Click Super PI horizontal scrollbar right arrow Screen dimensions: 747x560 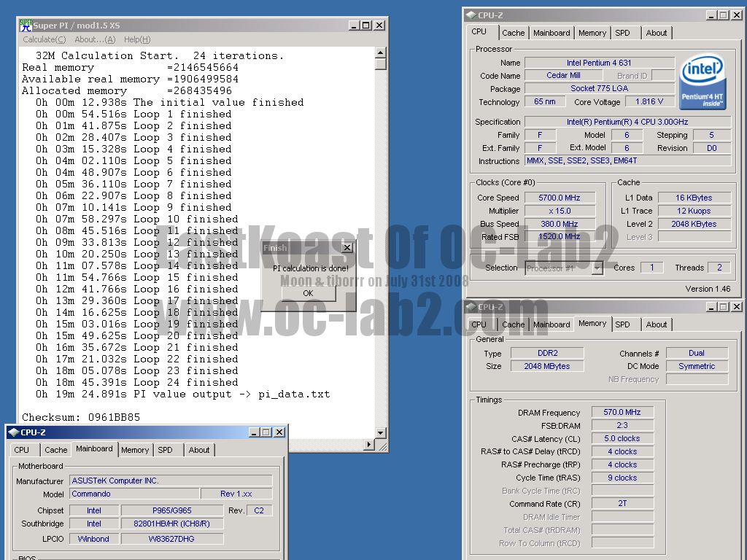[369, 445]
